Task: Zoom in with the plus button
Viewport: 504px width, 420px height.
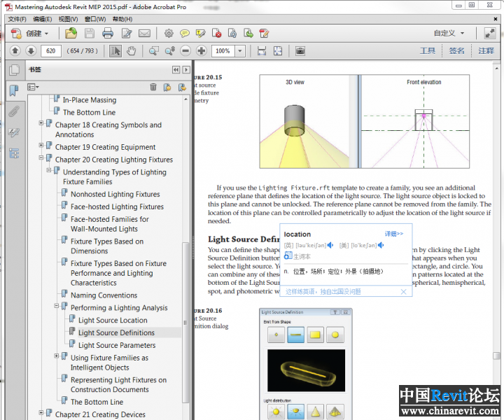Action: [x=201, y=51]
